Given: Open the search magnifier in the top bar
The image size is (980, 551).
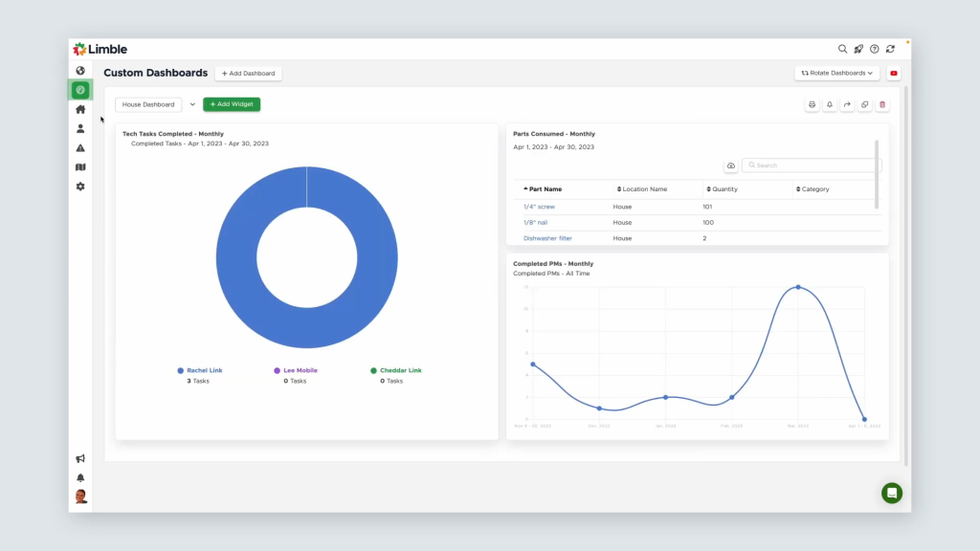Looking at the screenshot, I should tap(842, 48).
